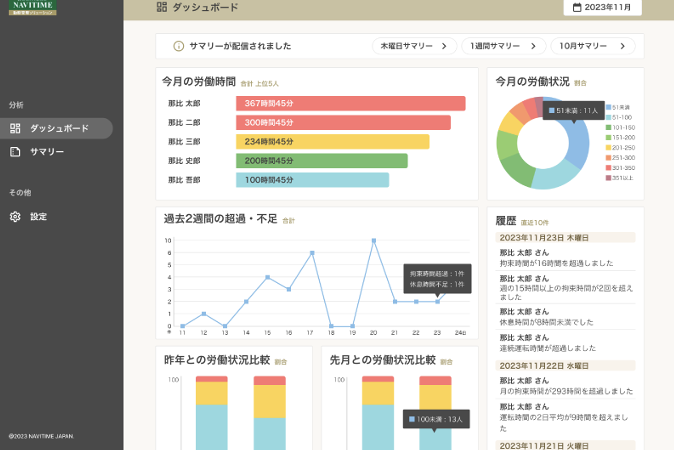Click the calendar icon beside 2023年11月

[576, 7]
